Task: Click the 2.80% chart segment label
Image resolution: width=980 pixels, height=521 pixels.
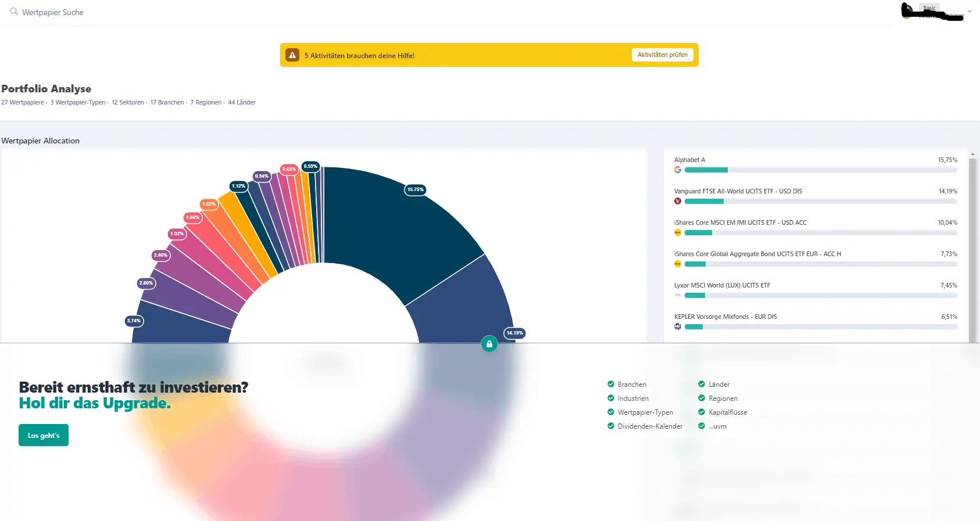Action: [146, 283]
